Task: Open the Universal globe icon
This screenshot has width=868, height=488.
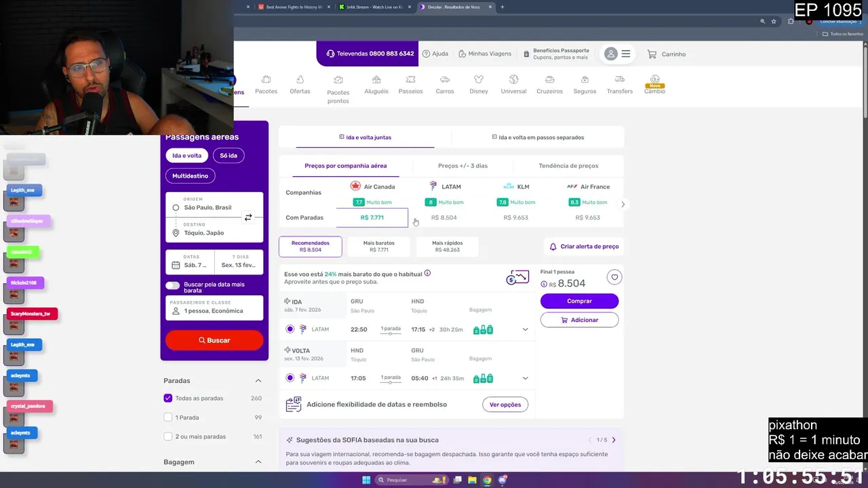Action: click(513, 80)
